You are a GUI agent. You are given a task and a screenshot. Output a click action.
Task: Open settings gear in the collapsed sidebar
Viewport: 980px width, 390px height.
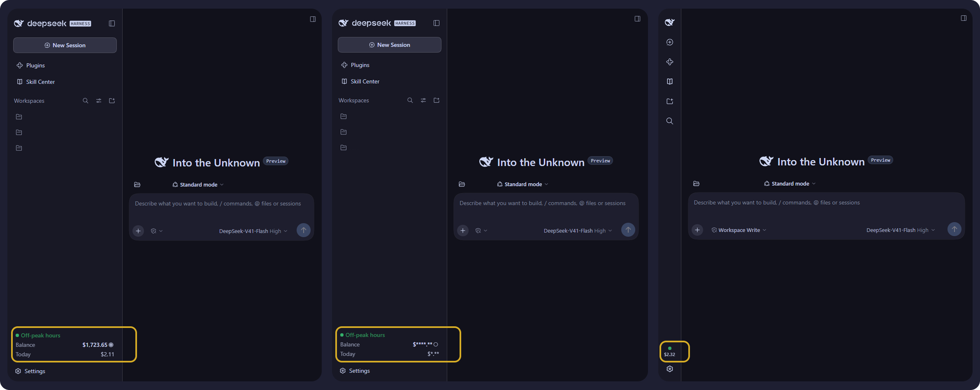[x=670, y=369]
